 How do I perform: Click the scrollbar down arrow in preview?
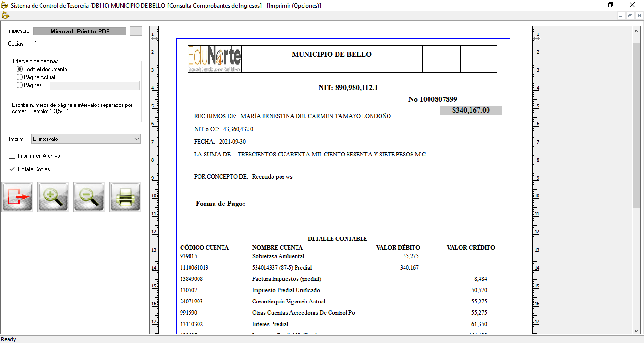[x=636, y=331]
